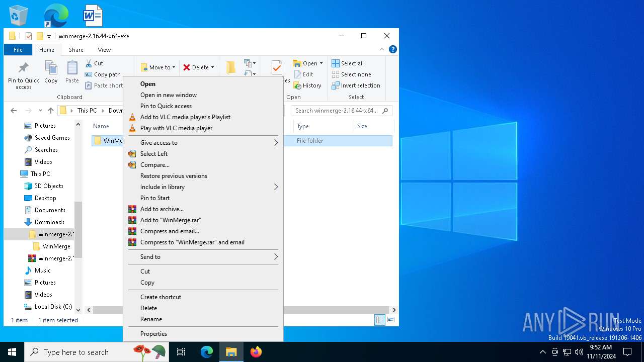This screenshot has height=362, width=644.
Task: Choose WinMerge Compare... entry
Action: 203,165
